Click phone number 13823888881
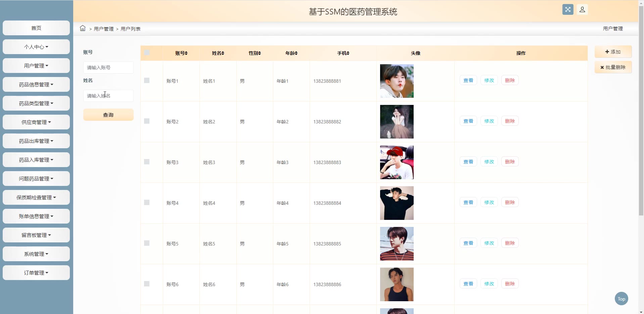This screenshot has width=644, height=314. pyautogui.click(x=327, y=81)
